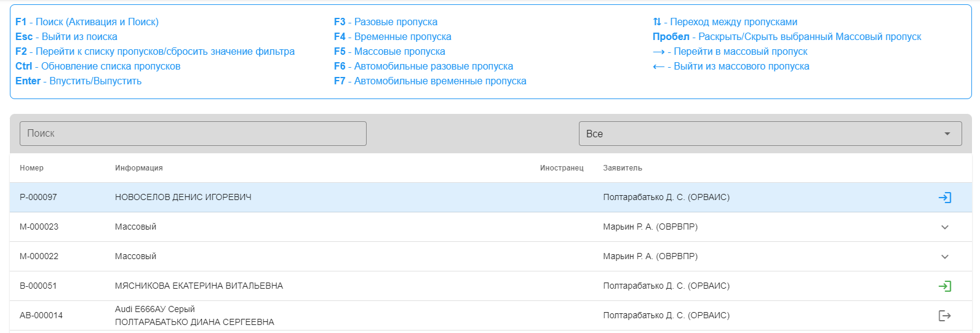Screen dimensions: 980x333
Task: Expand mass pass М-000023 chevron
Action: click(944, 227)
